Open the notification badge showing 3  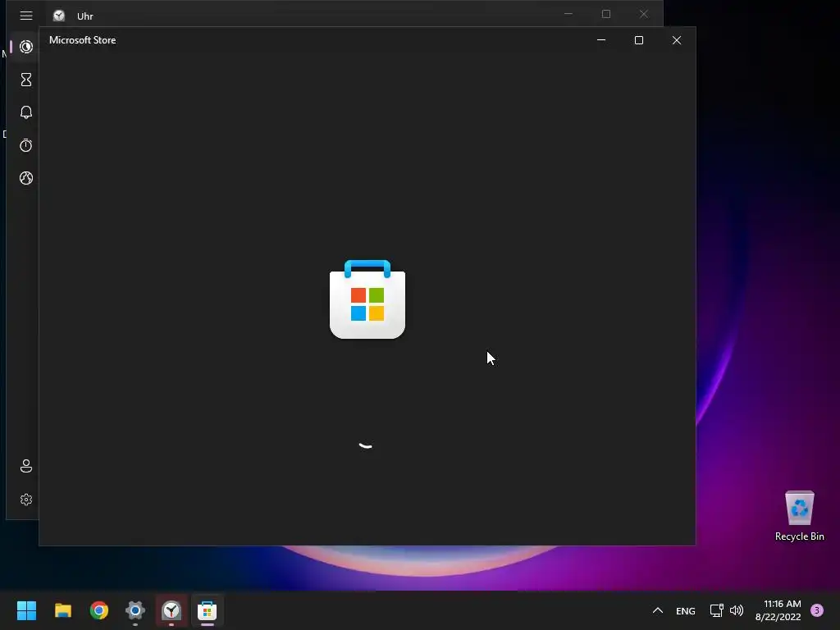(817, 610)
